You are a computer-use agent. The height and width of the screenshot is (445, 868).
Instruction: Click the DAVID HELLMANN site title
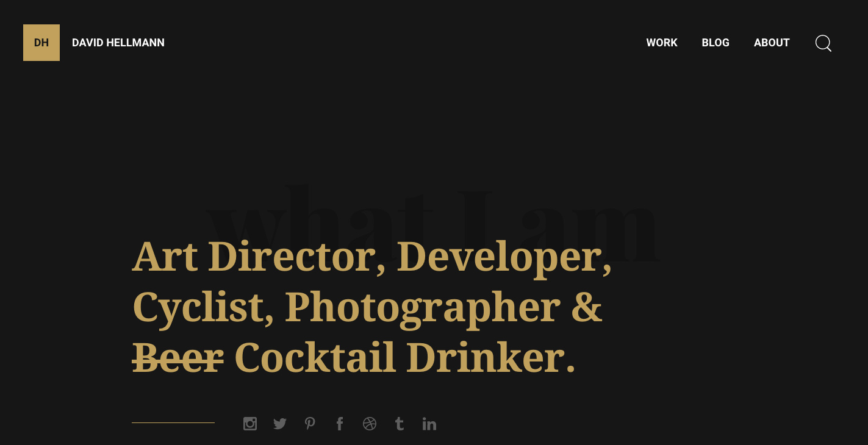tap(118, 43)
